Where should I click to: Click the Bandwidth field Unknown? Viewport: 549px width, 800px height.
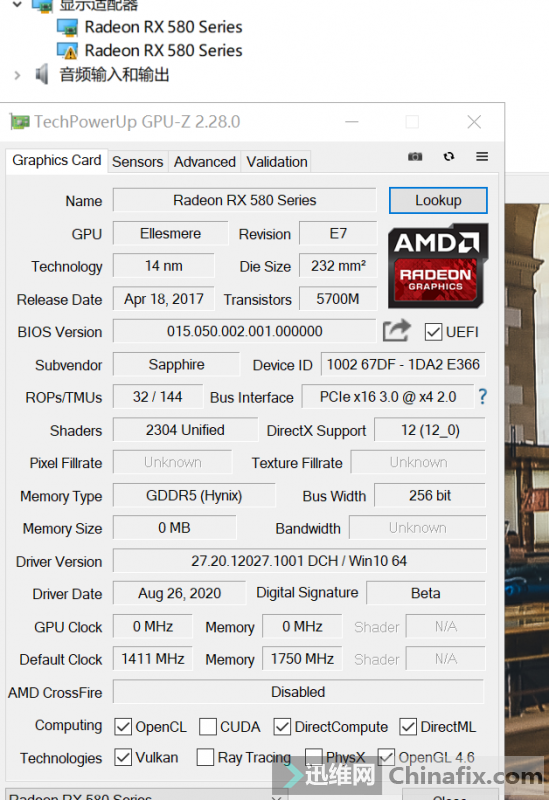417,528
